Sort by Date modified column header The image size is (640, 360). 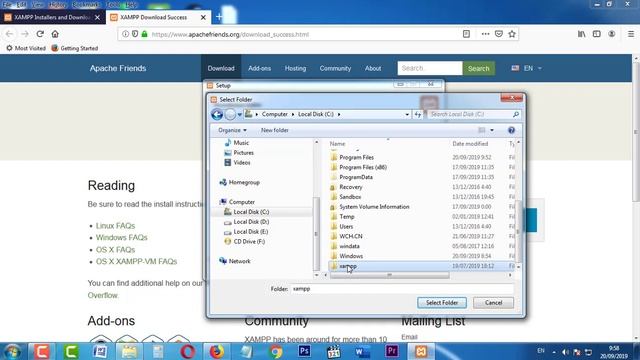point(470,144)
